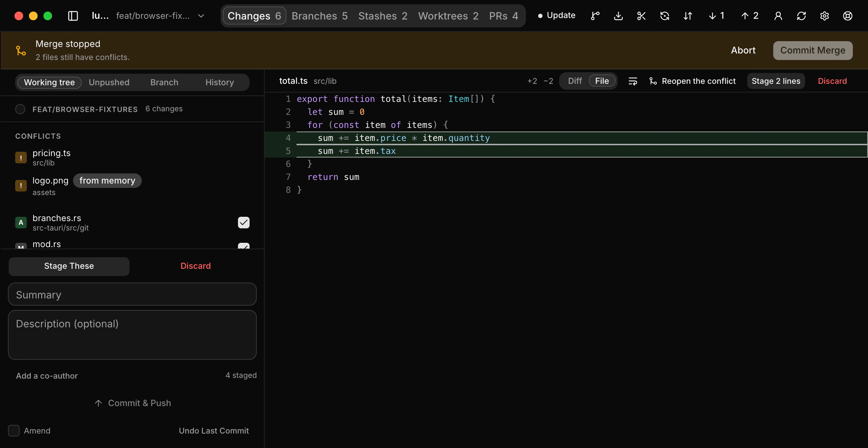Enable the Amend checkbox
This screenshot has height=448, width=868.
coord(14,431)
